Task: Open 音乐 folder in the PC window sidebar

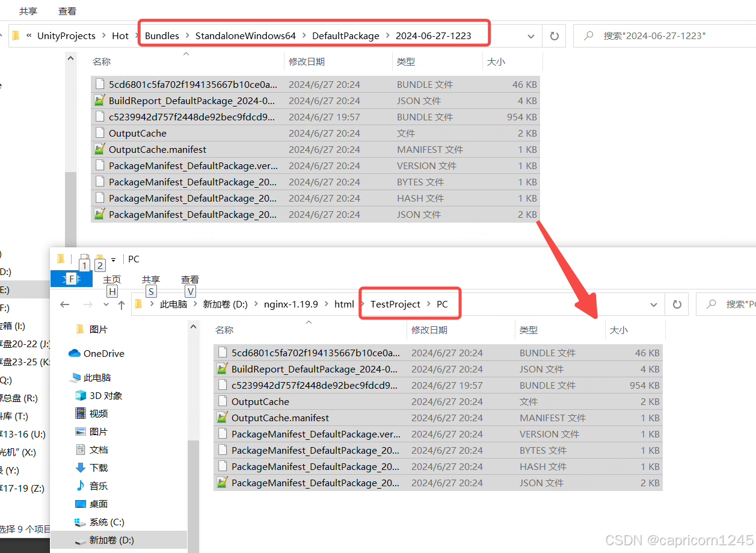Action: click(x=99, y=486)
